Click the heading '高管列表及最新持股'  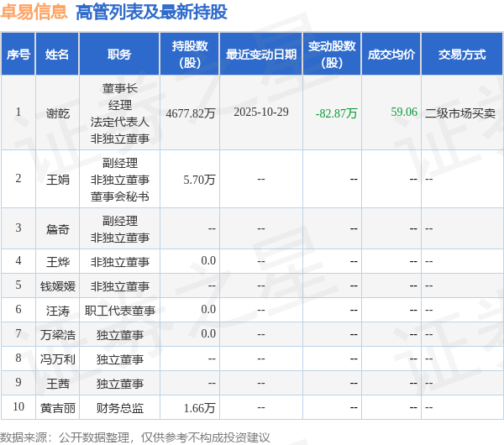point(151,13)
